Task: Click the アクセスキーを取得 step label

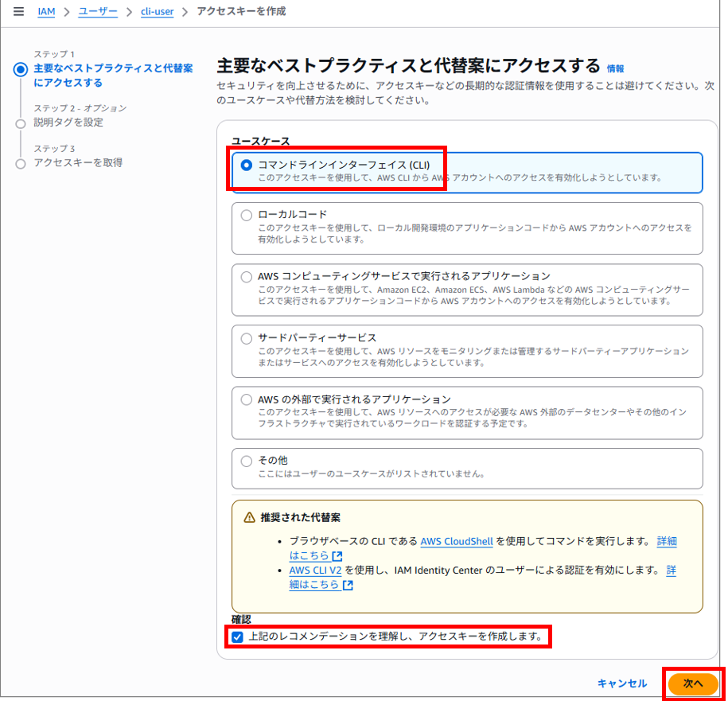Action: pos(78,162)
